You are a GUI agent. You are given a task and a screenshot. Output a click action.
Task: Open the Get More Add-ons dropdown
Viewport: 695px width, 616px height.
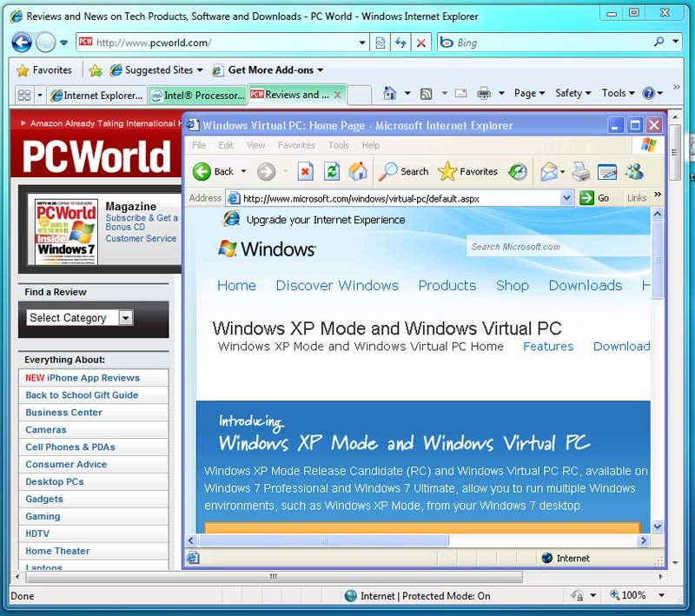pos(268,70)
